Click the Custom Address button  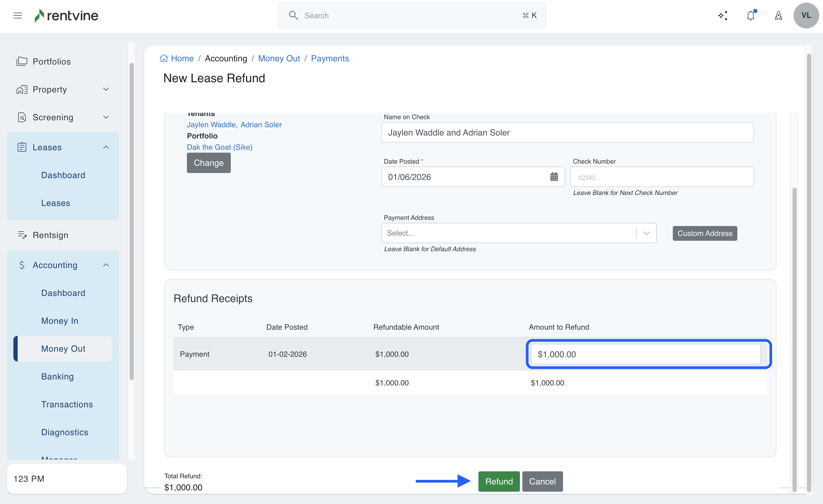click(704, 233)
